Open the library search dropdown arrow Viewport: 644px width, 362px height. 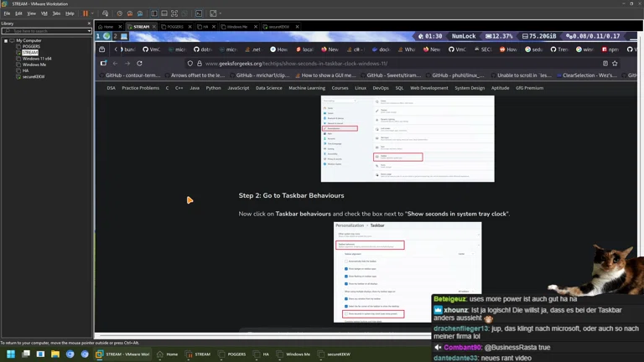click(x=89, y=31)
